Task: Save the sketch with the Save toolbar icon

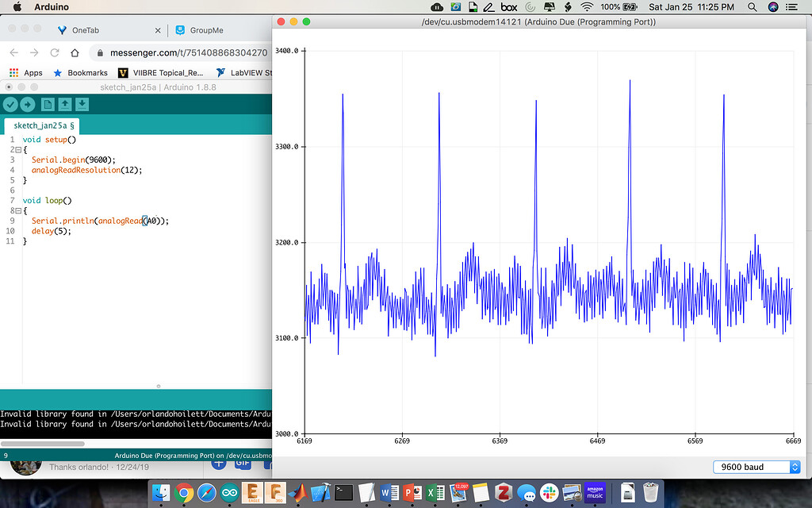Action: pos(82,103)
